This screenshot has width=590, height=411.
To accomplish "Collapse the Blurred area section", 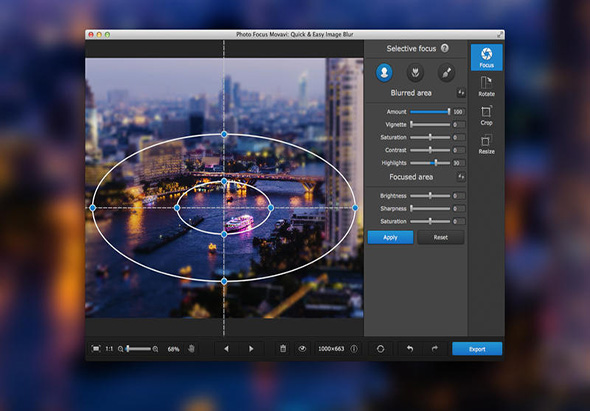I will (461, 93).
